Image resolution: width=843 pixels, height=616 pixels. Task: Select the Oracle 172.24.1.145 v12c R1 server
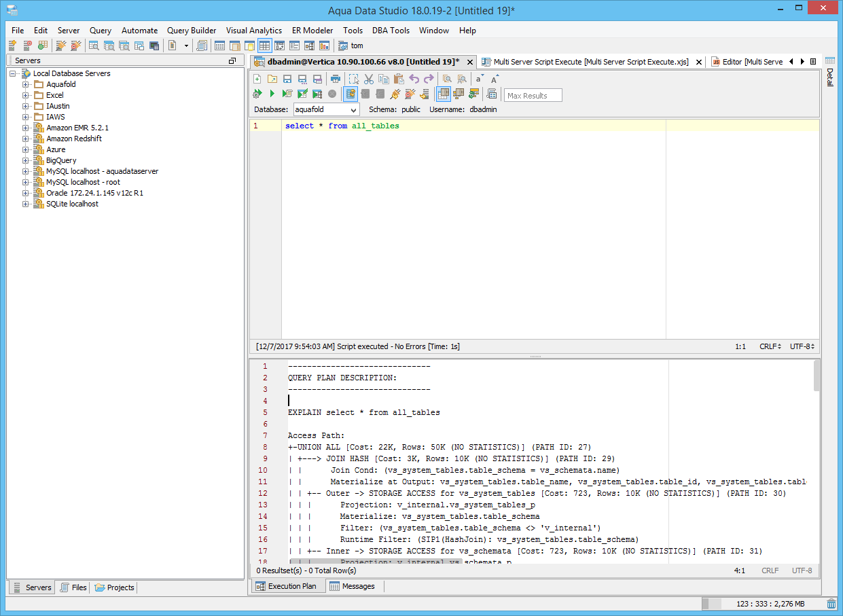[x=94, y=193]
